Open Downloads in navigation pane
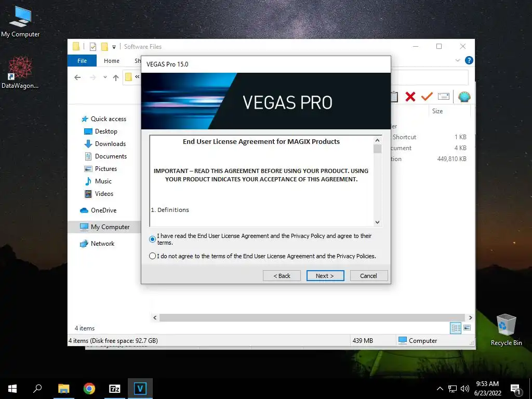The width and height of the screenshot is (532, 399). (x=105, y=144)
